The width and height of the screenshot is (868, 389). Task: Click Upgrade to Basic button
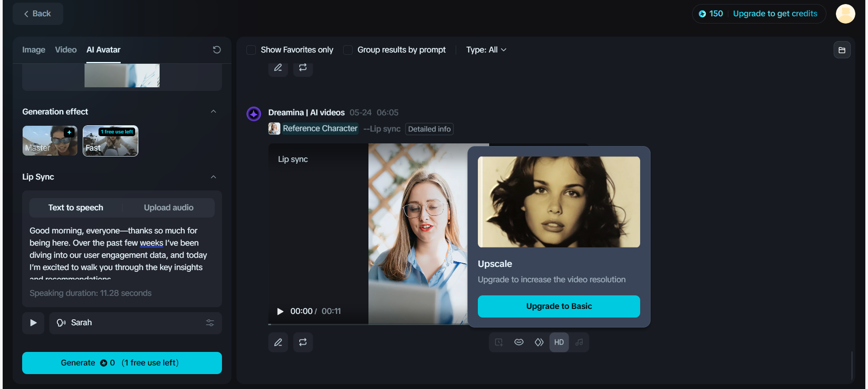tap(559, 306)
